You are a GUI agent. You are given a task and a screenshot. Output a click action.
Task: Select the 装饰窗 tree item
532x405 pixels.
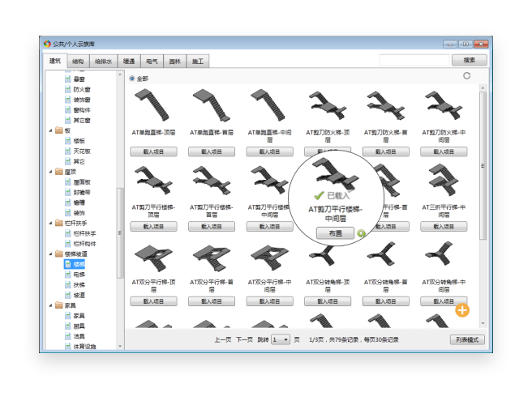coord(82,100)
